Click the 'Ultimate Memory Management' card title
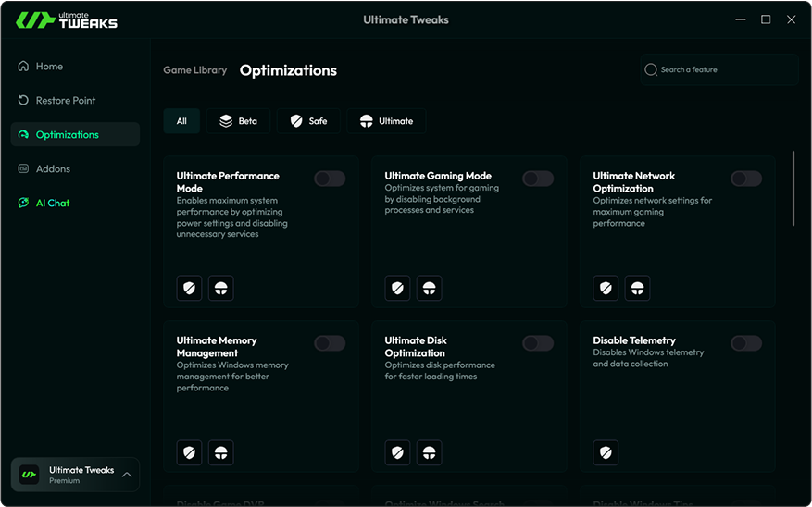 [217, 347]
